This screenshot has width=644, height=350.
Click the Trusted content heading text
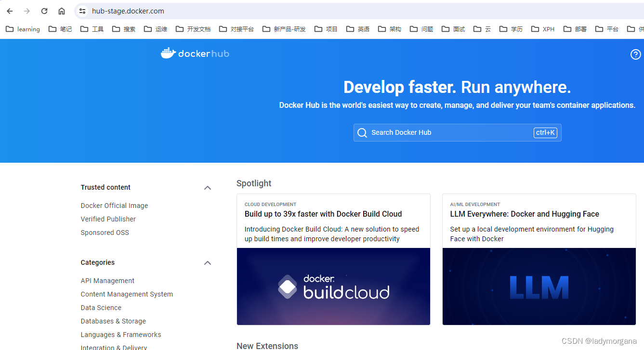[105, 187]
